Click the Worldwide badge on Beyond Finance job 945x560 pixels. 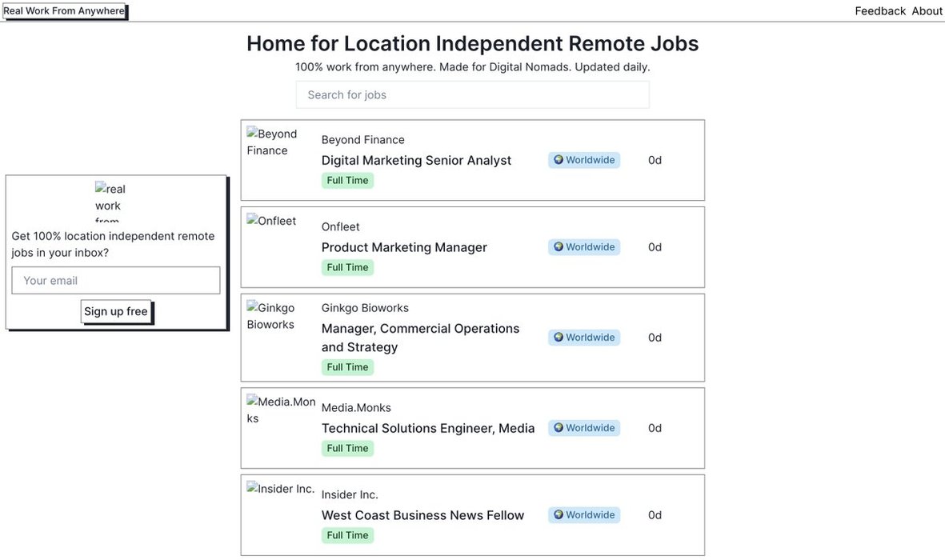pos(584,160)
